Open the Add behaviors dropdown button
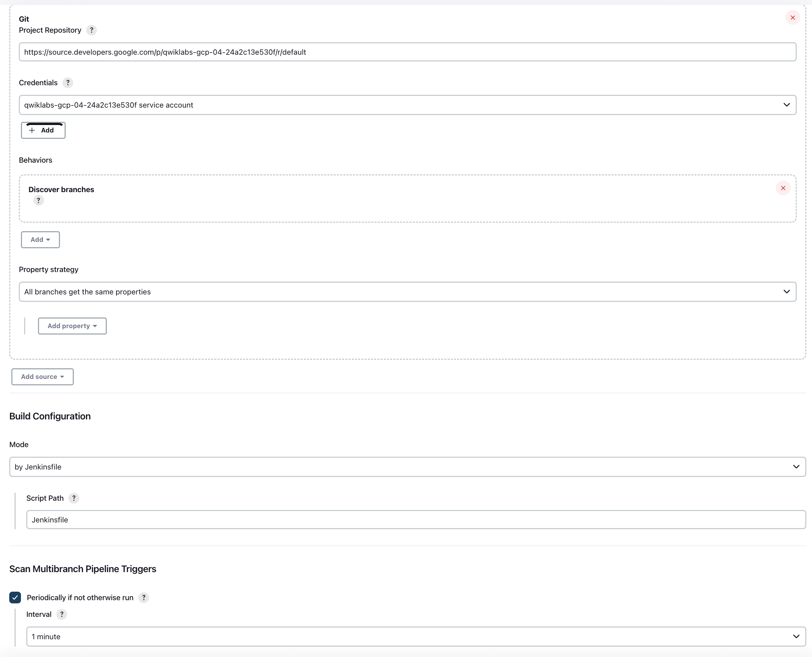This screenshot has width=812, height=657. click(40, 240)
